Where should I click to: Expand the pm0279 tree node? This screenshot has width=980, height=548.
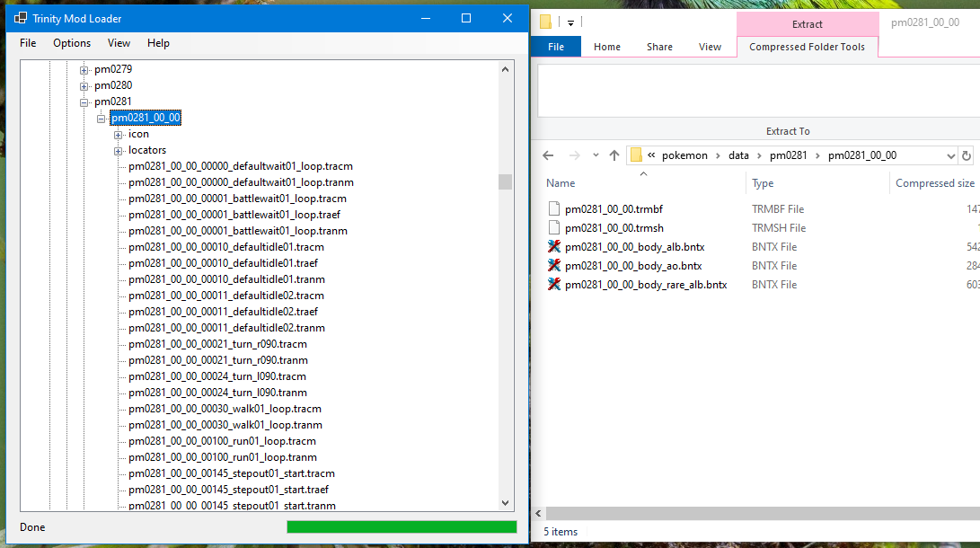[x=84, y=70]
